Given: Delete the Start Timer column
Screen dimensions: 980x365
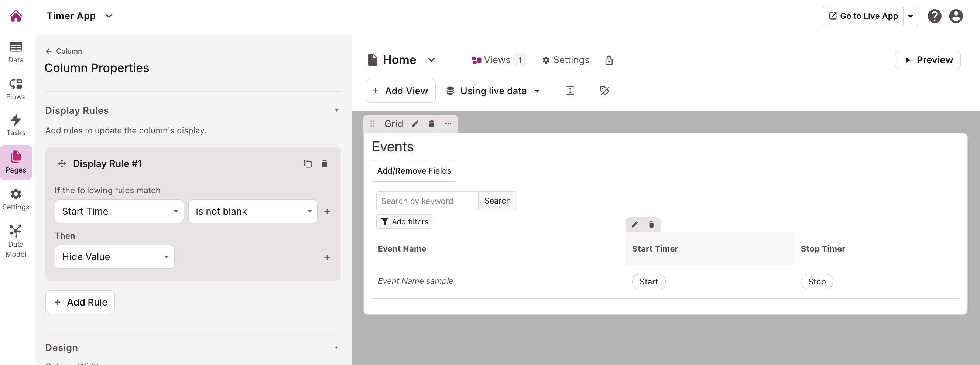Looking at the screenshot, I should [651, 224].
